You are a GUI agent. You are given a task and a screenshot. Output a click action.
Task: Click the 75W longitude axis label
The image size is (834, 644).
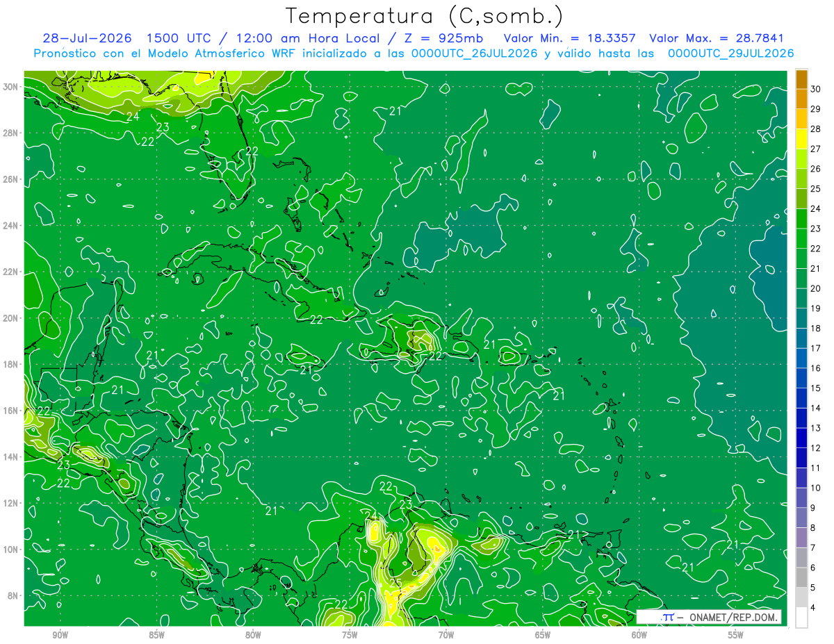coord(350,635)
